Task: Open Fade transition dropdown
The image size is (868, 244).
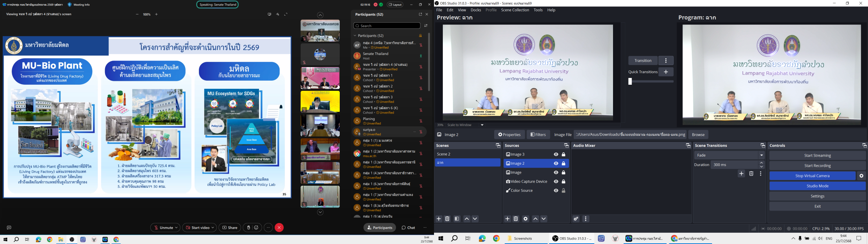Action: pos(762,155)
